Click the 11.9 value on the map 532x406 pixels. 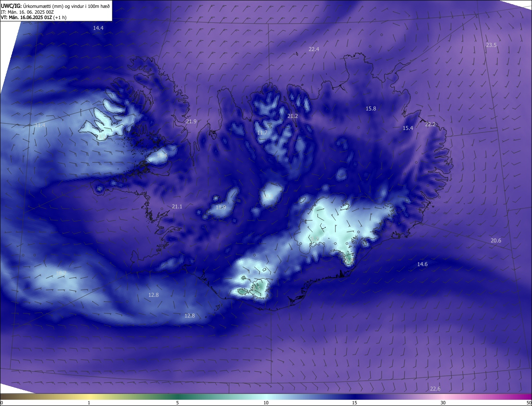[221, 207]
